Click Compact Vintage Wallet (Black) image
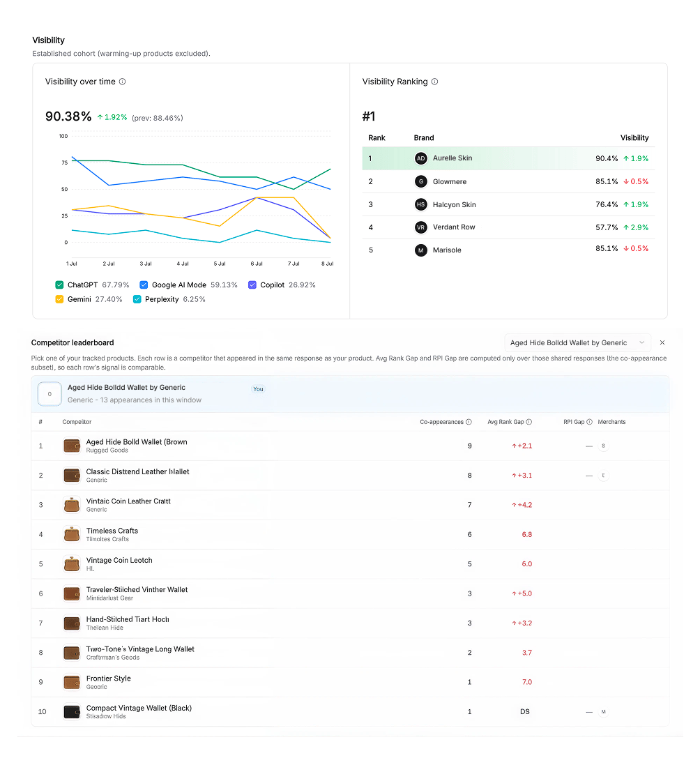 (72, 712)
